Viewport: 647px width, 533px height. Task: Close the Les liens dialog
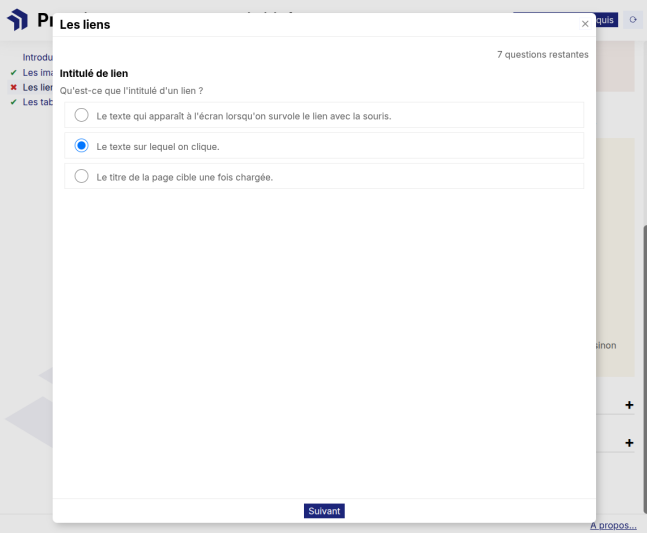585,24
